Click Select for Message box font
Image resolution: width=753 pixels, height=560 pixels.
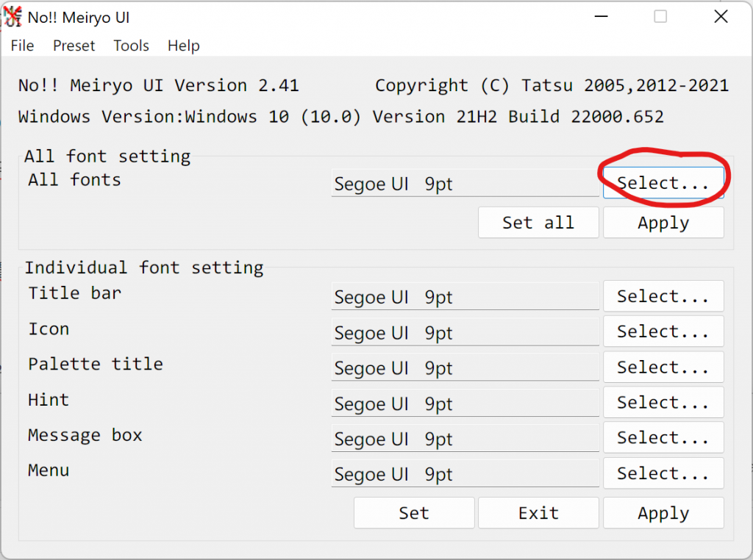(x=663, y=437)
